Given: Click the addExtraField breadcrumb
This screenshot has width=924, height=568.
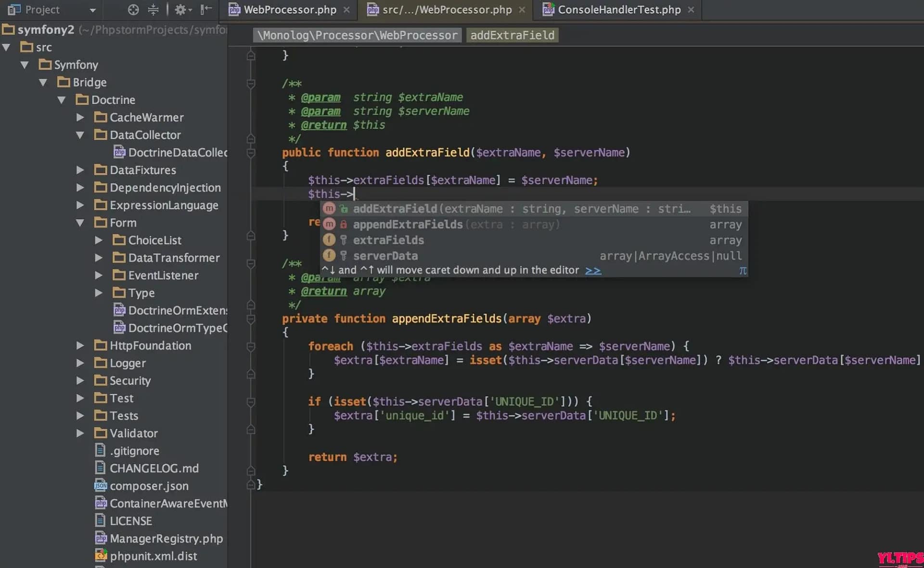Looking at the screenshot, I should (x=512, y=35).
